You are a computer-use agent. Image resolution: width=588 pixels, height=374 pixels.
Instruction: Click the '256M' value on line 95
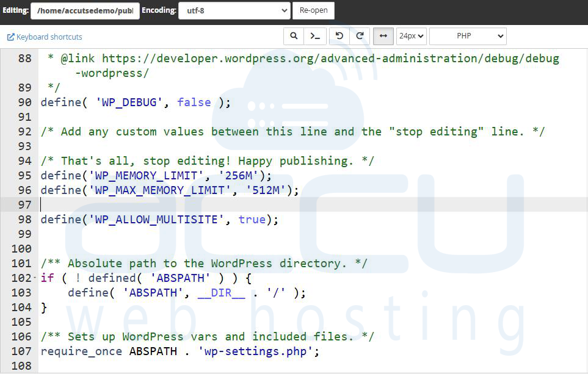click(x=239, y=175)
